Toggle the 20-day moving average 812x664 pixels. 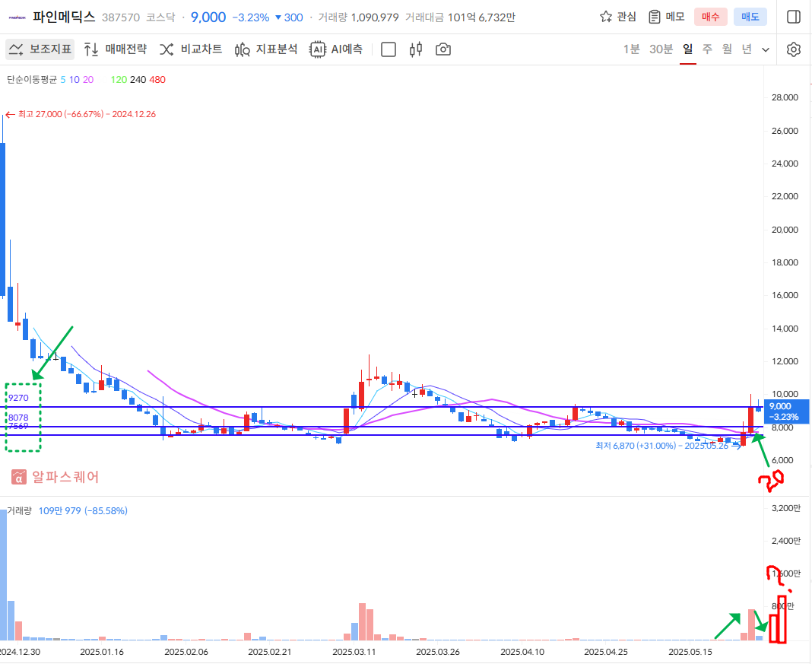click(88, 80)
